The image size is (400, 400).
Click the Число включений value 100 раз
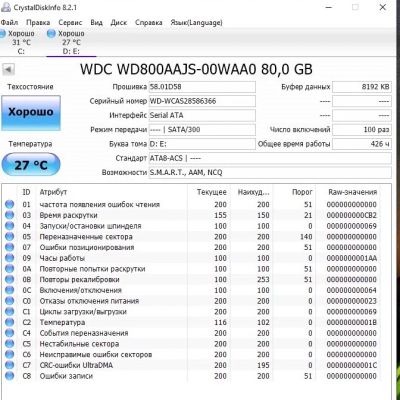click(x=362, y=130)
